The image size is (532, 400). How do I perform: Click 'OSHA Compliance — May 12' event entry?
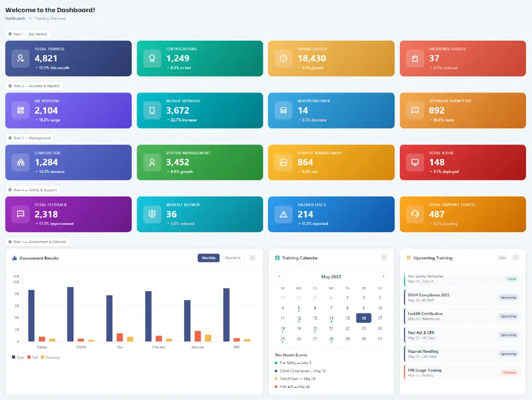click(300, 371)
